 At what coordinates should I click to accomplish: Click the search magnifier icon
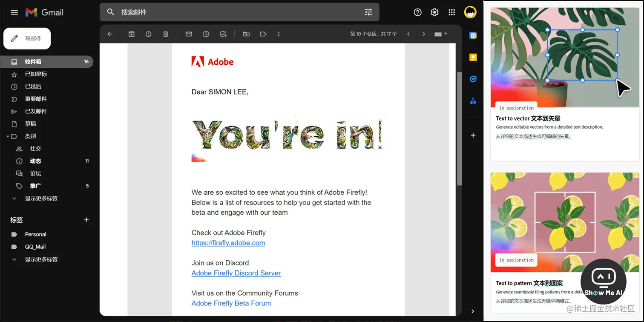point(111,12)
